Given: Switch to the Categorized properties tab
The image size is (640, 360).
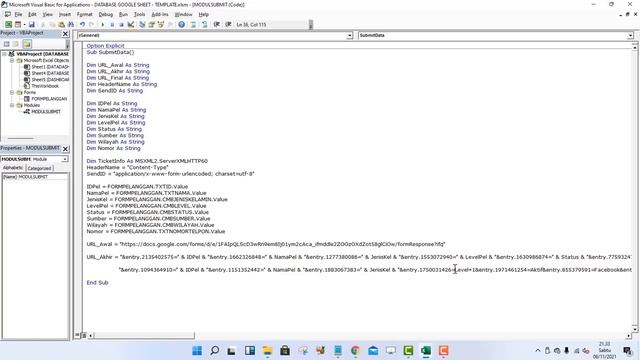Looking at the screenshot, I should (40, 168).
